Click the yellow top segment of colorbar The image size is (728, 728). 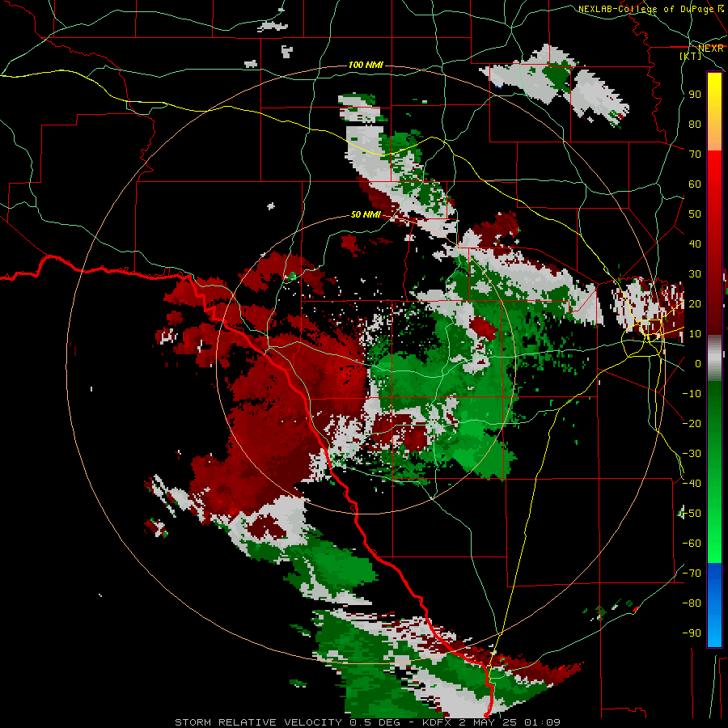(714, 112)
